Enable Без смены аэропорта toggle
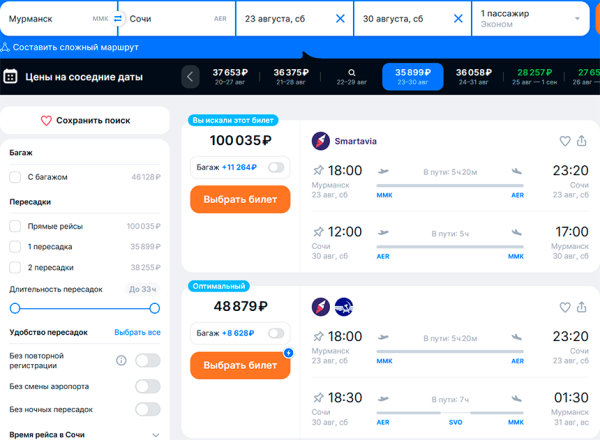The height and width of the screenshot is (440, 600). pos(147,385)
